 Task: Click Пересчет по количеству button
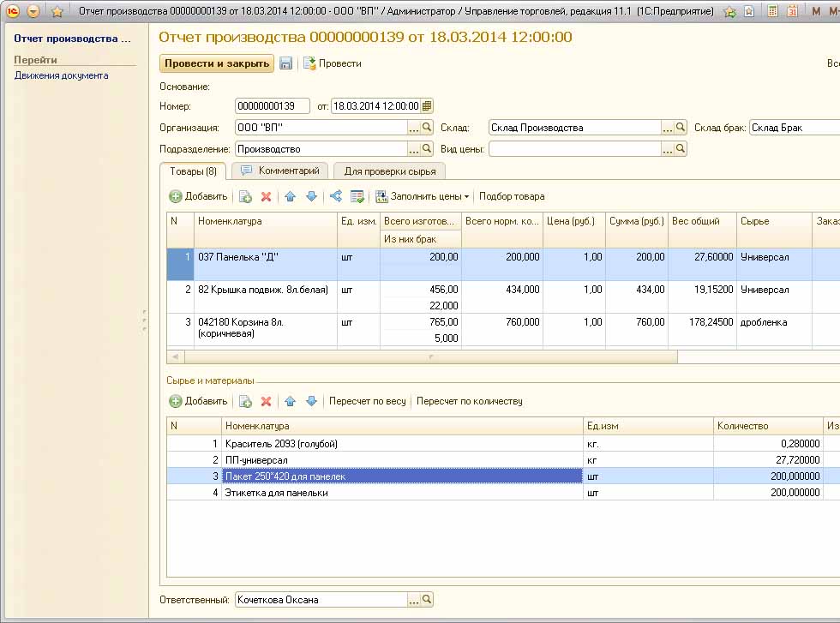coord(470,401)
